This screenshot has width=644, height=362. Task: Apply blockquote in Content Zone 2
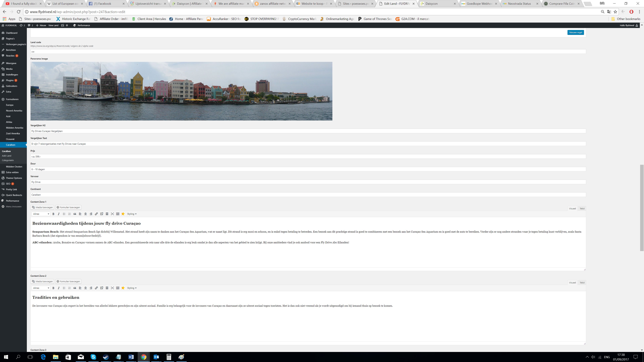tap(75, 288)
